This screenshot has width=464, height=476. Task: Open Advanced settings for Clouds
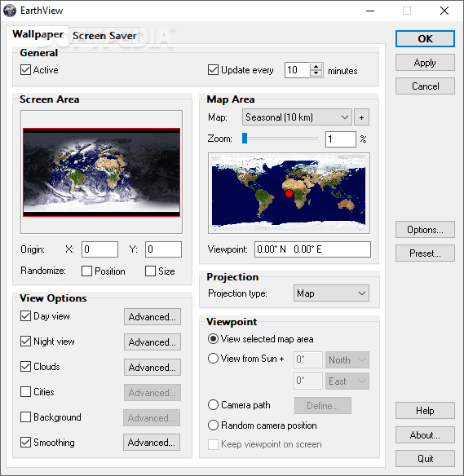tap(152, 368)
